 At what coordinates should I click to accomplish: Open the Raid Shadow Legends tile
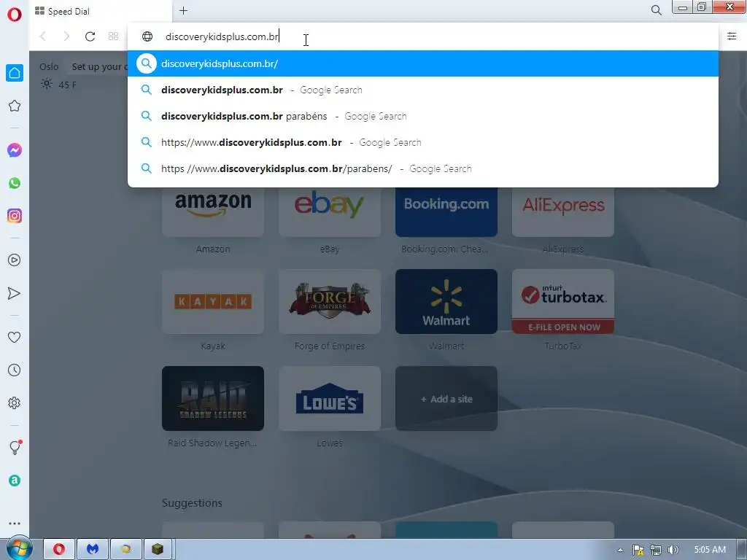click(213, 399)
